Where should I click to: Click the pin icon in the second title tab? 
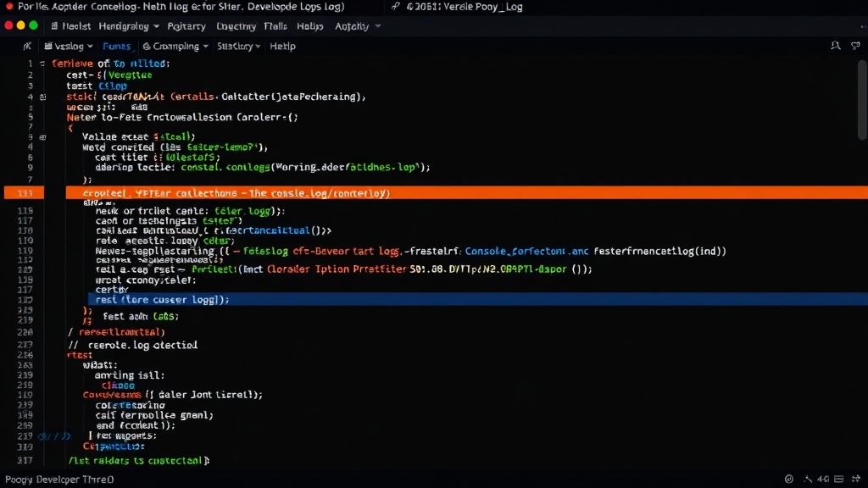[x=395, y=7]
